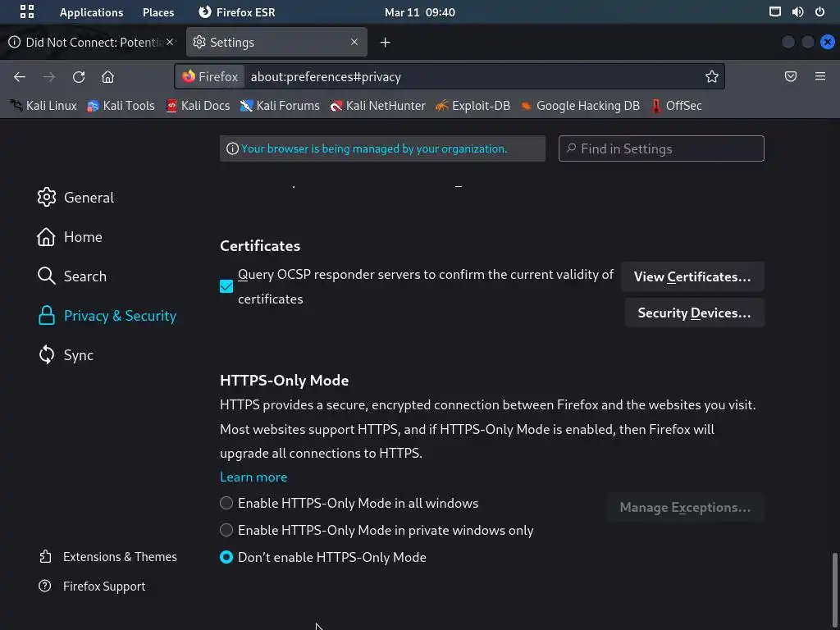Open the Security Devices dialog

click(x=693, y=313)
